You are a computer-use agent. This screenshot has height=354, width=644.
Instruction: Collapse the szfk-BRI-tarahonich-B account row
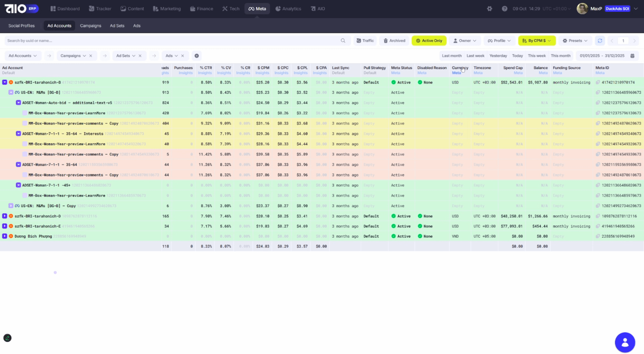[x=5, y=82]
